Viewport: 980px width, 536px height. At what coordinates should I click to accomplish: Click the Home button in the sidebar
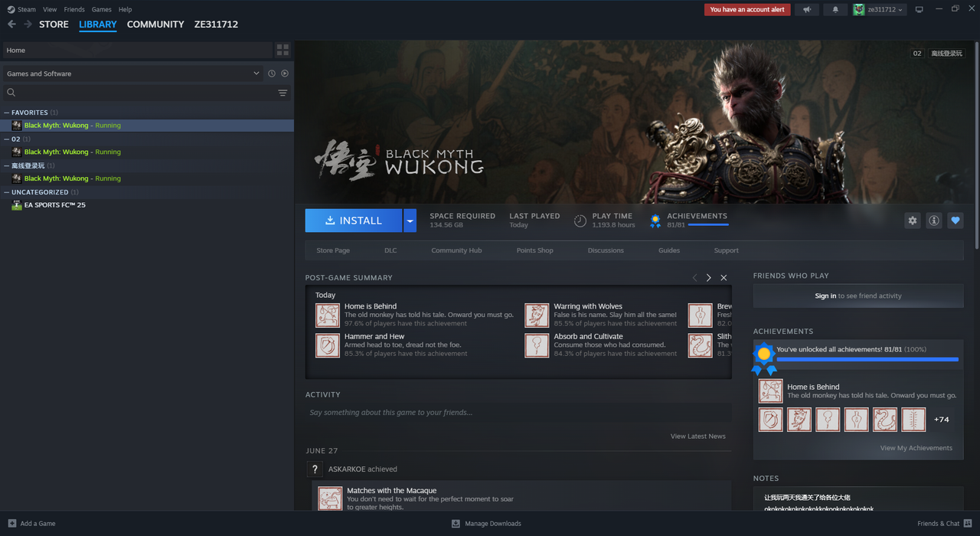coord(138,50)
